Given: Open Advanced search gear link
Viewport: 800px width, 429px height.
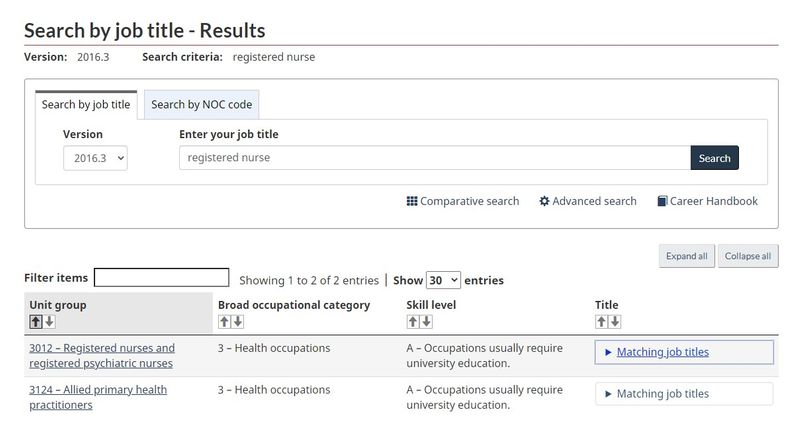Looking at the screenshot, I should pos(588,201).
